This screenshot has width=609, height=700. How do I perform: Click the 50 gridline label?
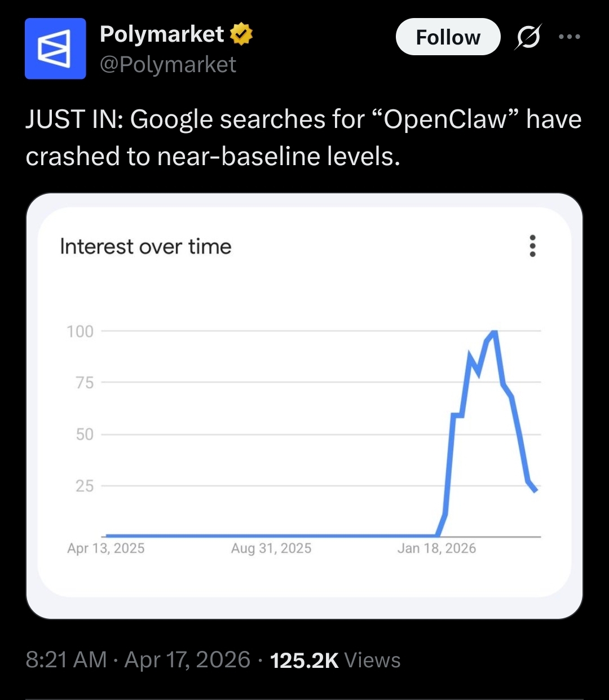85,435
